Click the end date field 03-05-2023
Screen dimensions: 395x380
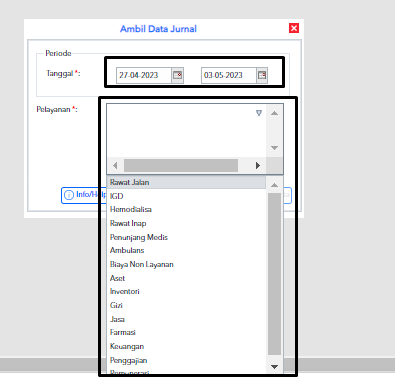229,75
